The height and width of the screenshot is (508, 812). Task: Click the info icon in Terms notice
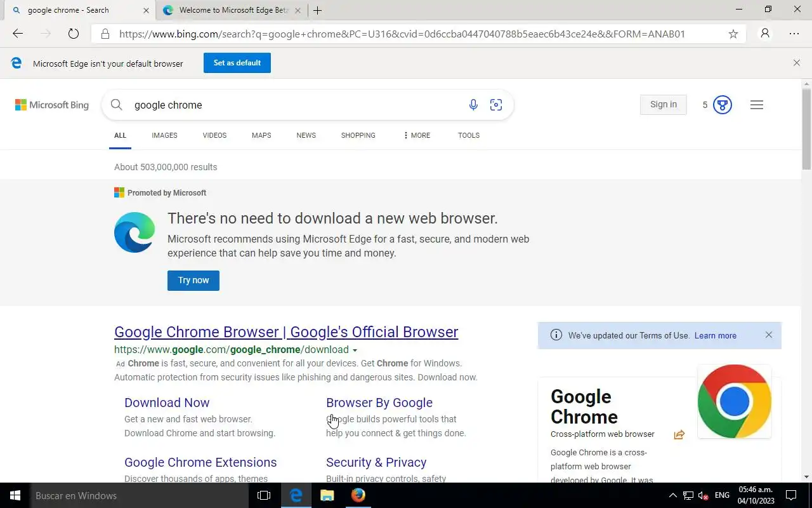(x=556, y=335)
